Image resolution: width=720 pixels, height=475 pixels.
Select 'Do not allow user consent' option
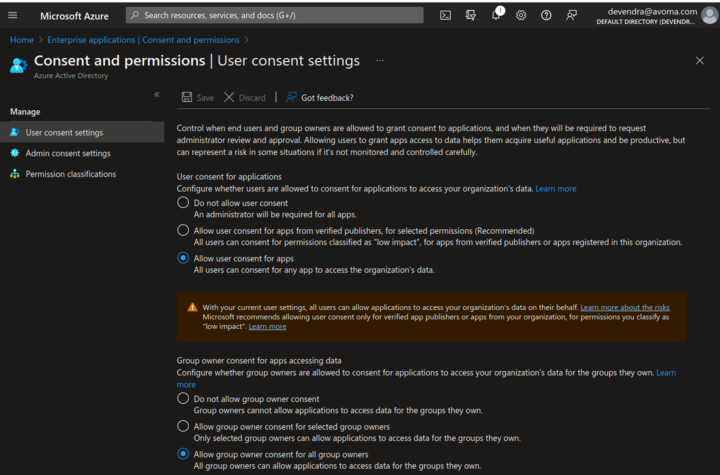point(183,202)
